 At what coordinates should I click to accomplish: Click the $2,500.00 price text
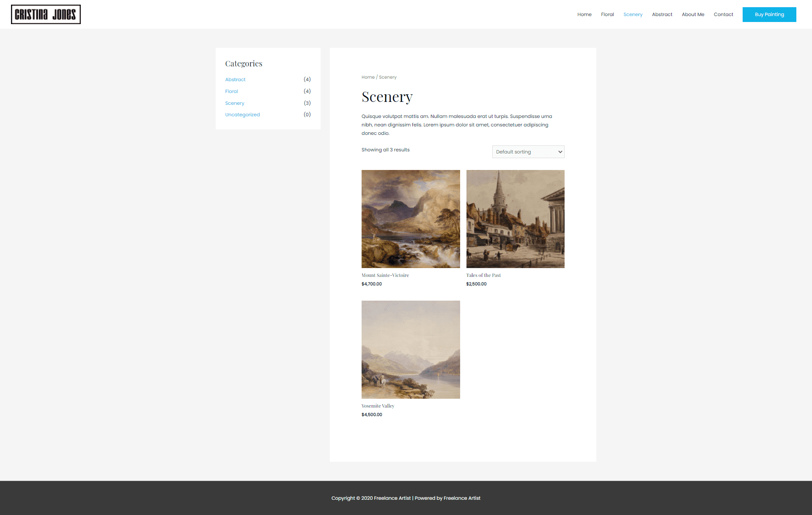point(476,284)
